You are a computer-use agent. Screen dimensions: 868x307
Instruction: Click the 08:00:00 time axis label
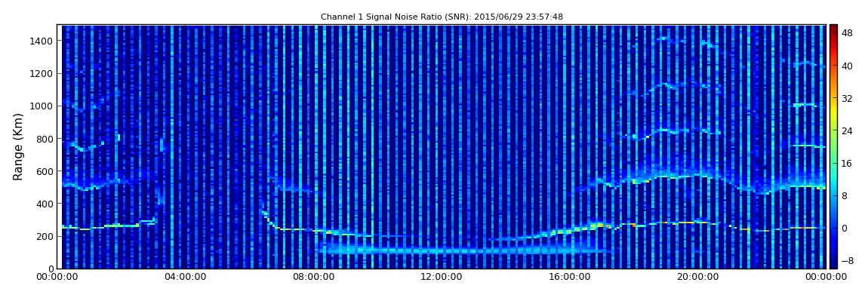pos(314,277)
